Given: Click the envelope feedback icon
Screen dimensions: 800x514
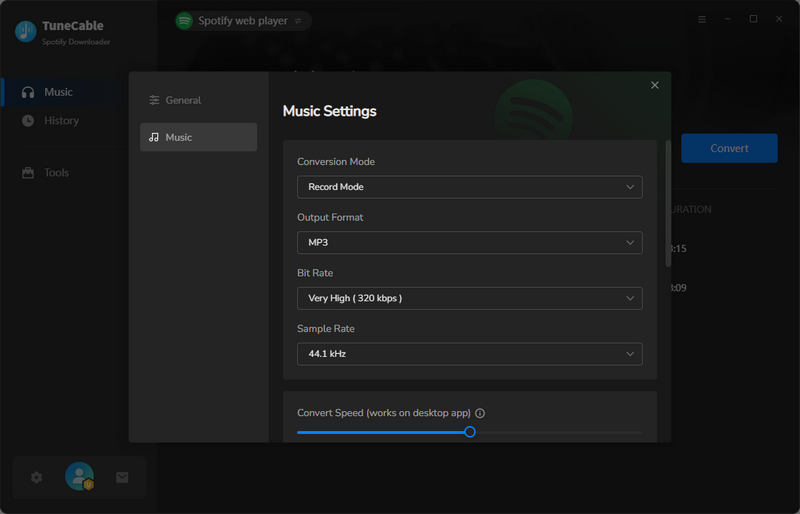Looking at the screenshot, I should [122, 478].
